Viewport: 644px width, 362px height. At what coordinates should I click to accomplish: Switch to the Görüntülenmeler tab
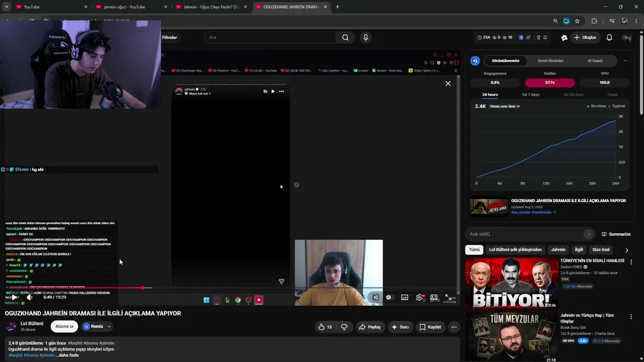(x=506, y=61)
